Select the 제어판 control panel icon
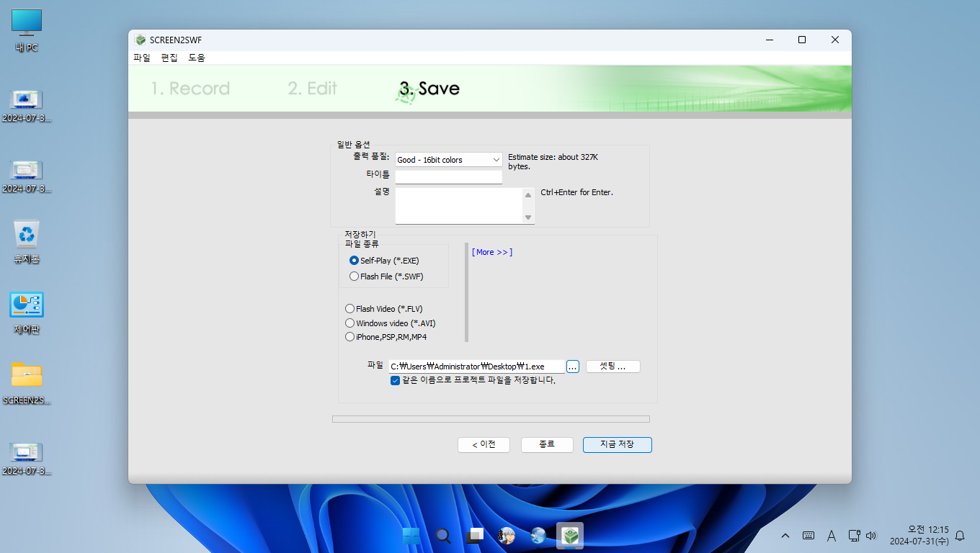Image resolution: width=980 pixels, height=553 pixels. click(27, 312)
